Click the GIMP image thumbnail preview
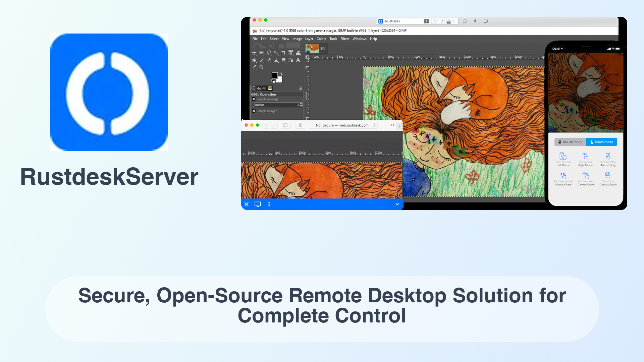The width and height of the screenshot is (644, 362). [x=311, y=49]
